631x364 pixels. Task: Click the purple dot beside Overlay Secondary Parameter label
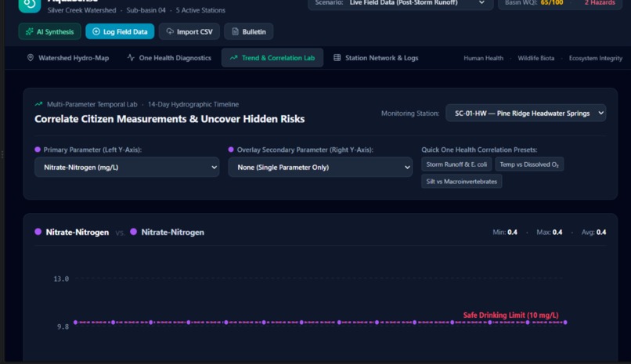click(x=231, y=150)
